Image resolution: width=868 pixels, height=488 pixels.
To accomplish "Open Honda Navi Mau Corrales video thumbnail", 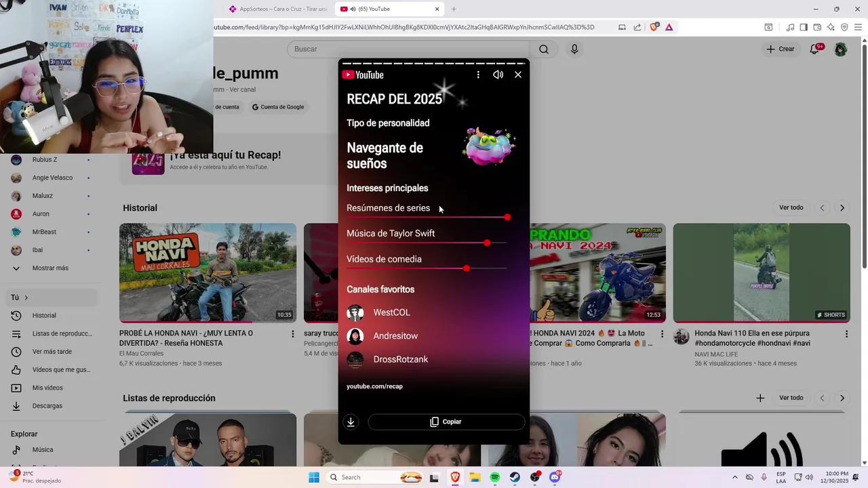I will (x=208, y=273).
